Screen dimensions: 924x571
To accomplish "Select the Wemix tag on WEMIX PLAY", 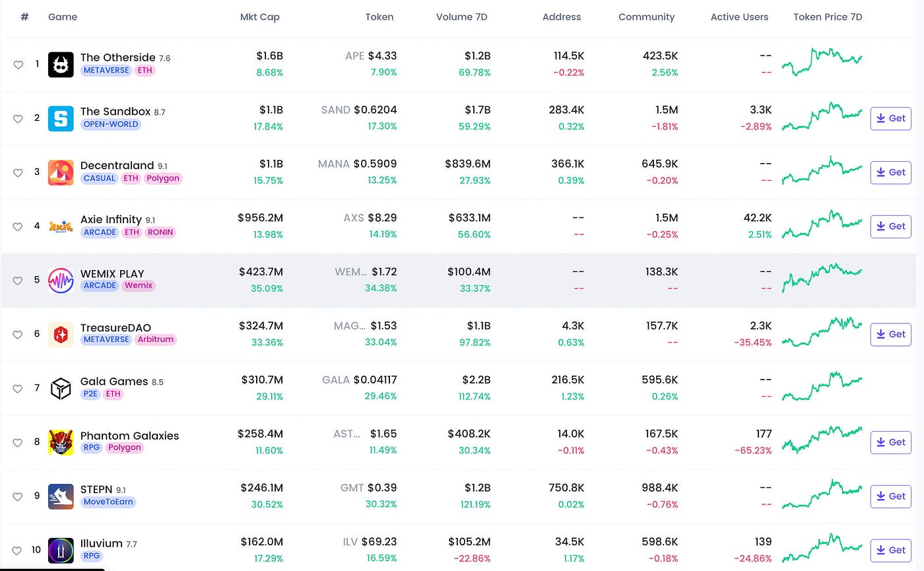I will point(139,286).
